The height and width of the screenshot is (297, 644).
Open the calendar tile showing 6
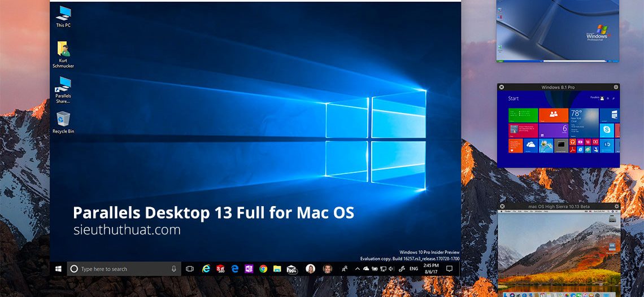pyautogui.click(x=554, y=130)
